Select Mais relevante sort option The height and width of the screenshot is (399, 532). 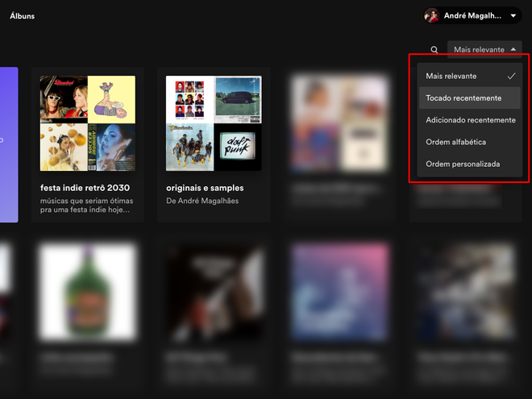coord(470,76)
